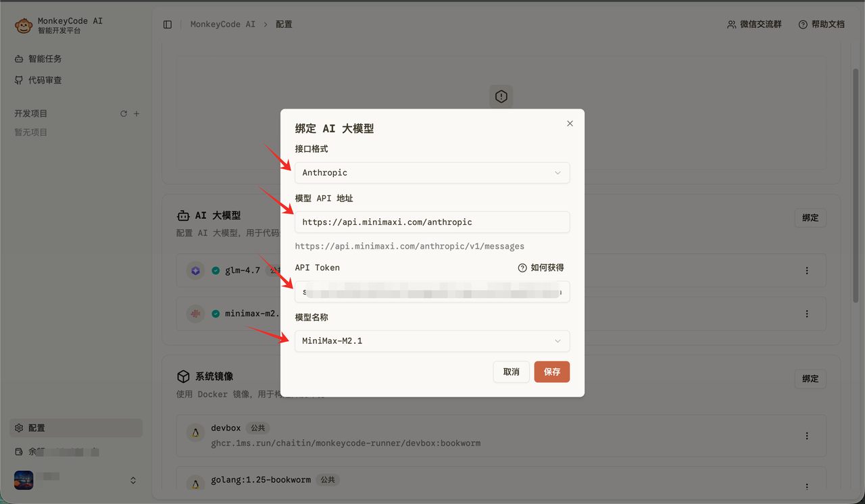Click the 模型 API 地址 input field
Image resolution: width=865 pixels, height=504 pixels.
click(432, 222)
